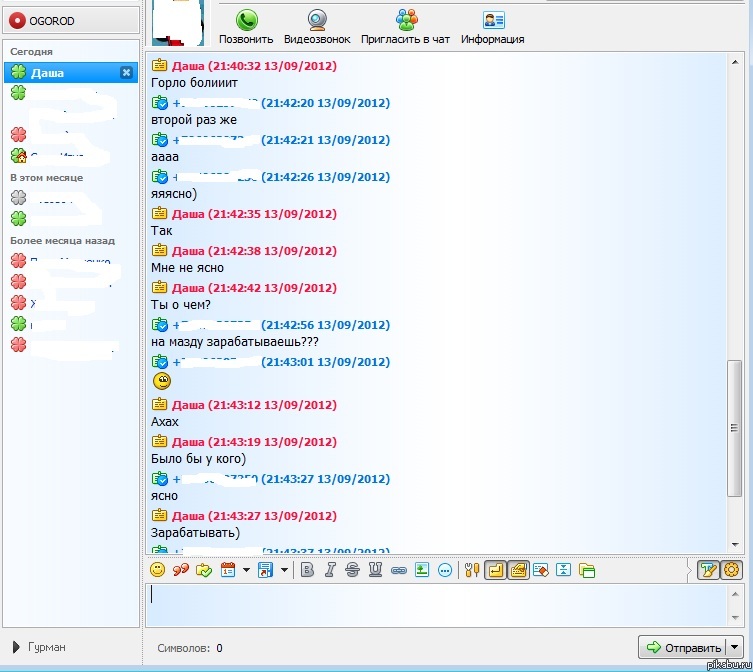Click the blue vertical arrows icon

(x=563, y=570)
